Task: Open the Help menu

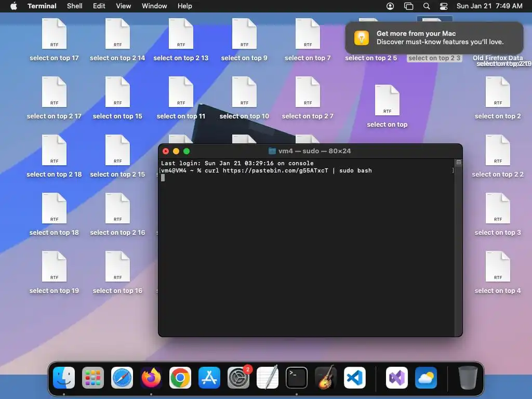Action: 185,6
